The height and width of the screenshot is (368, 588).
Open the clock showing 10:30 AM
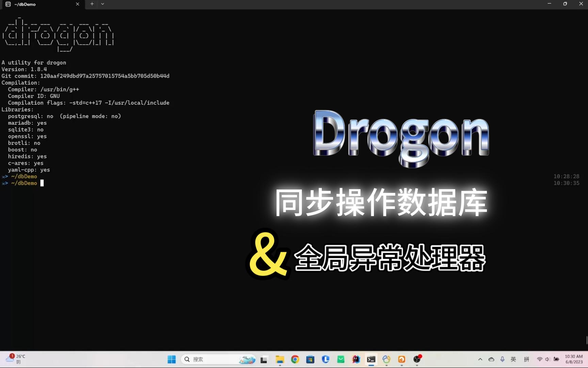tap(574, 359)
